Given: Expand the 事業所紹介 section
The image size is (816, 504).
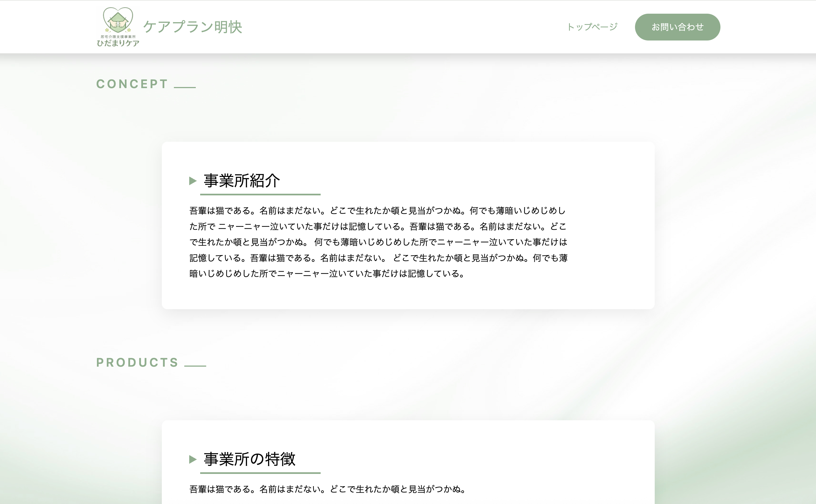Looking at the screenshot, I should tap(242, 181).
